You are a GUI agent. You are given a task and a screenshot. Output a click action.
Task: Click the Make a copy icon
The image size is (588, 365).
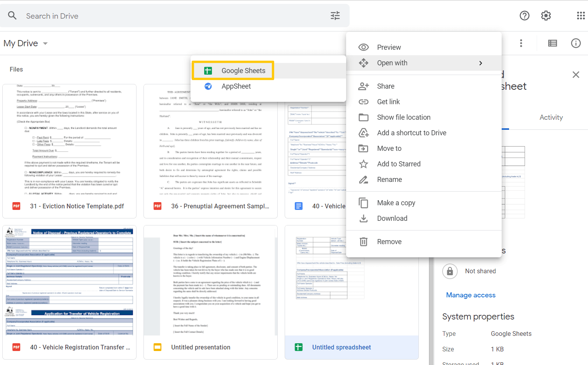[x=364, y=203]
